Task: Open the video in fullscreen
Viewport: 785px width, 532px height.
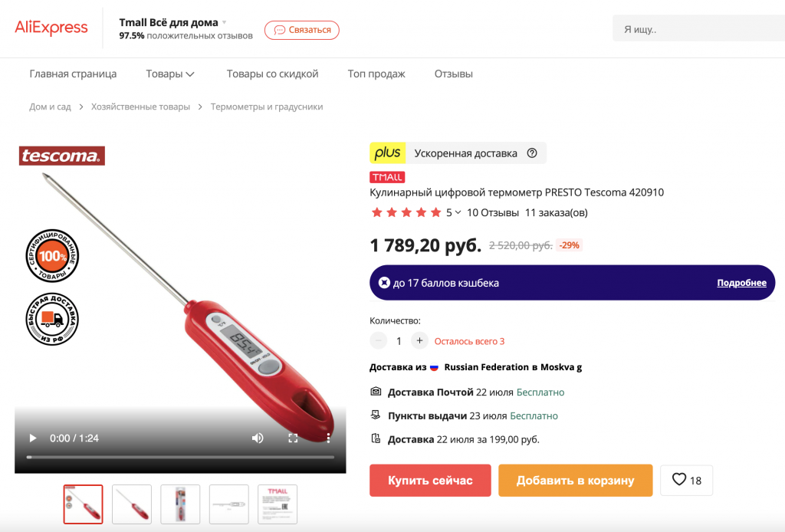Action: (x=293, y=438)
